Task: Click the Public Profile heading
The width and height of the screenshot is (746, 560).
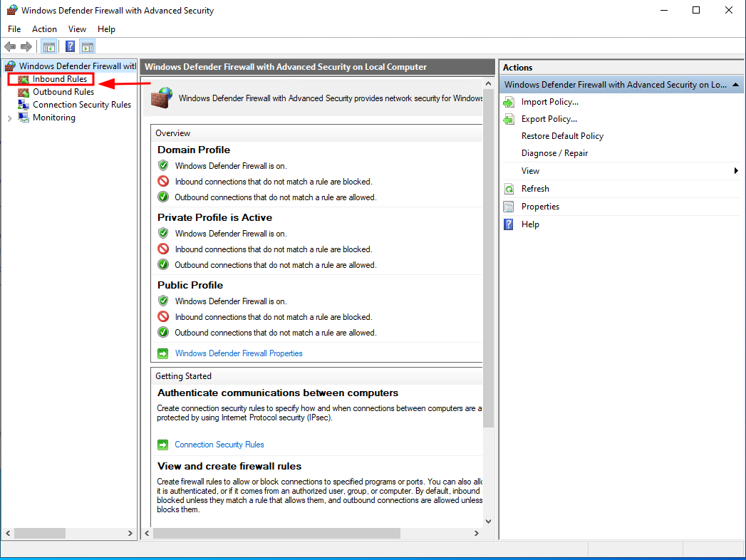Action: 190,285
